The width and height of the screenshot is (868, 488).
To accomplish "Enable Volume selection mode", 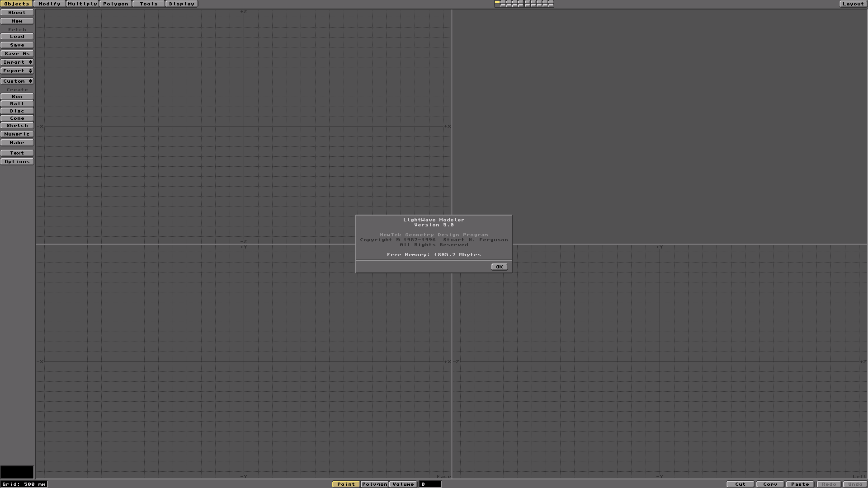I will click(402, 483).
